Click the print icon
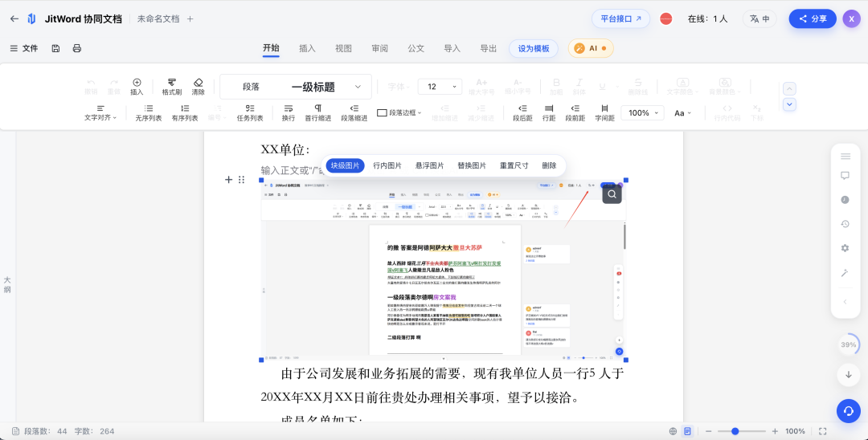Image resolution: width=868 pixels, height=440 pixels. [77, 48]
